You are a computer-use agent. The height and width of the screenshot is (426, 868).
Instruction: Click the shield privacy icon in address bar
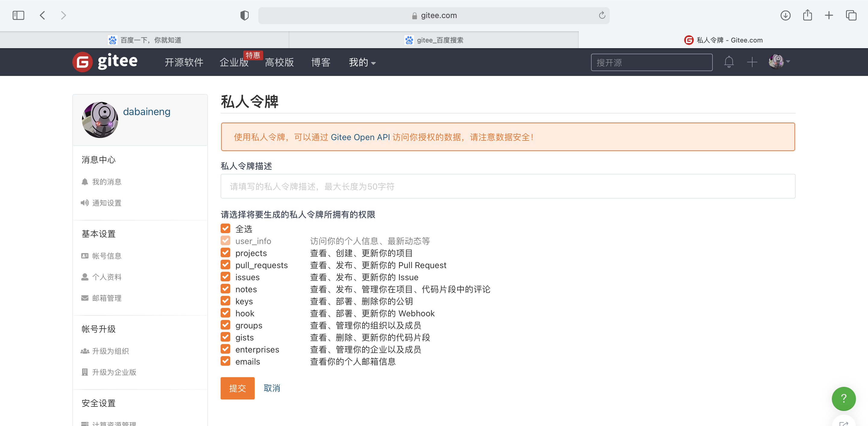pos(245,15)
